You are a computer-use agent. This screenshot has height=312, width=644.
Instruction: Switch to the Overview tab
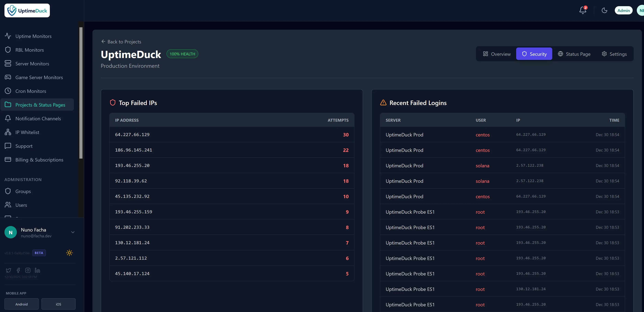pyautogui.click(x=497, y=54)
